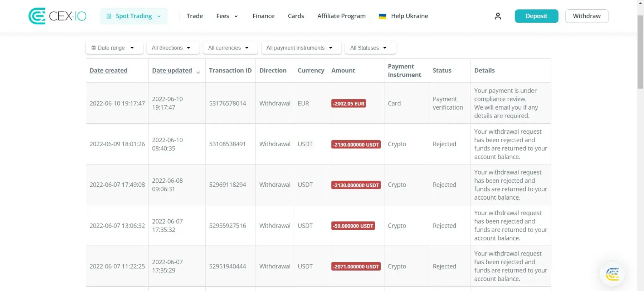Go to the Affiliate Program page
Screen dimensions: 644x291
click(x=341, y=16)
